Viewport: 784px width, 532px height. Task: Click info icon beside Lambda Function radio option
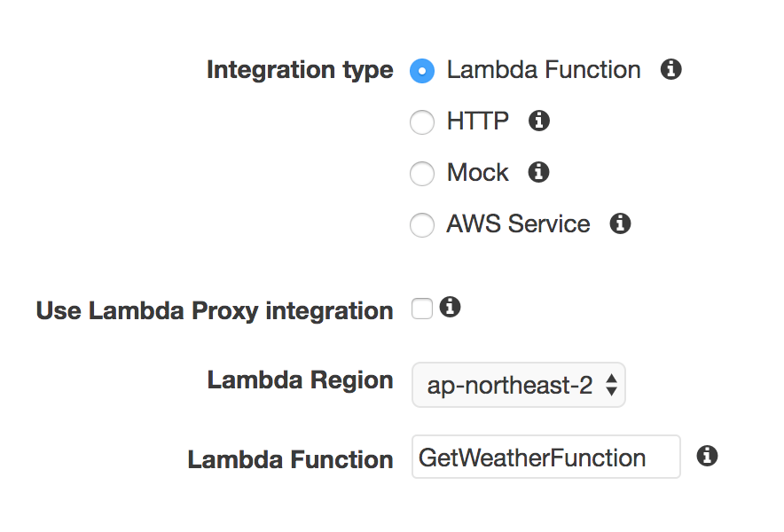[x=671, y=69]
